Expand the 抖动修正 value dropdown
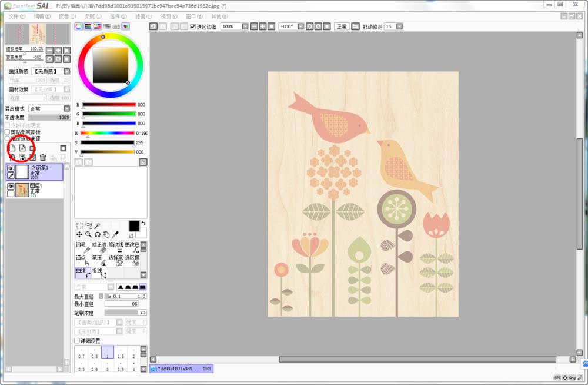The image size is (588, 385). 400,27
